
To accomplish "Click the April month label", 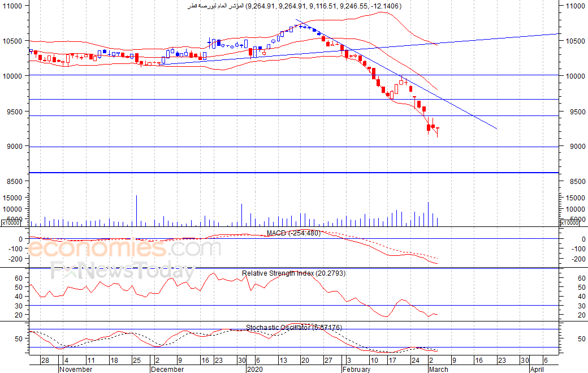I will pos(537,369).
